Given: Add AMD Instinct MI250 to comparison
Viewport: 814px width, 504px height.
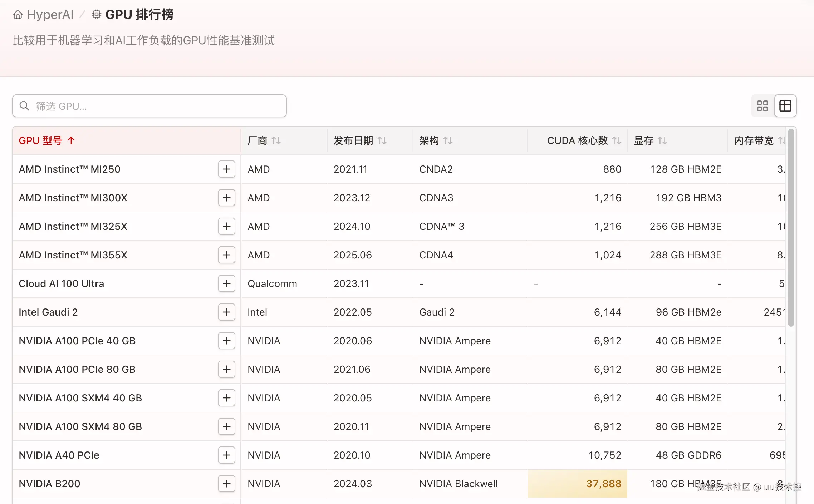Looking at the screenshot, I should 226,169.
